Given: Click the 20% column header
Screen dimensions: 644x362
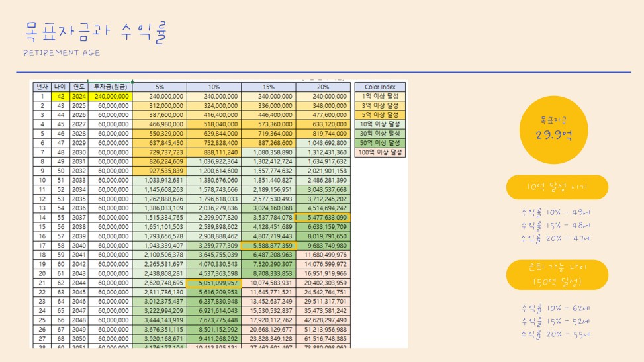Looking at the screenshot, I should 322,87.
